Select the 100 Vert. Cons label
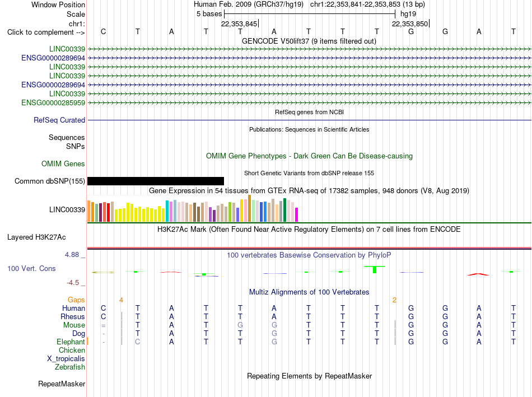The width and height of the screenshot is (532, 397). 31,268
